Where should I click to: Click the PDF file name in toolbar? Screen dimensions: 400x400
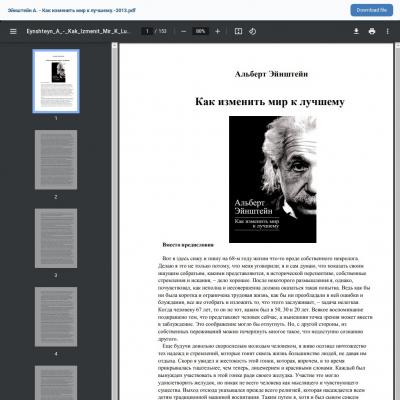[77, 31]
